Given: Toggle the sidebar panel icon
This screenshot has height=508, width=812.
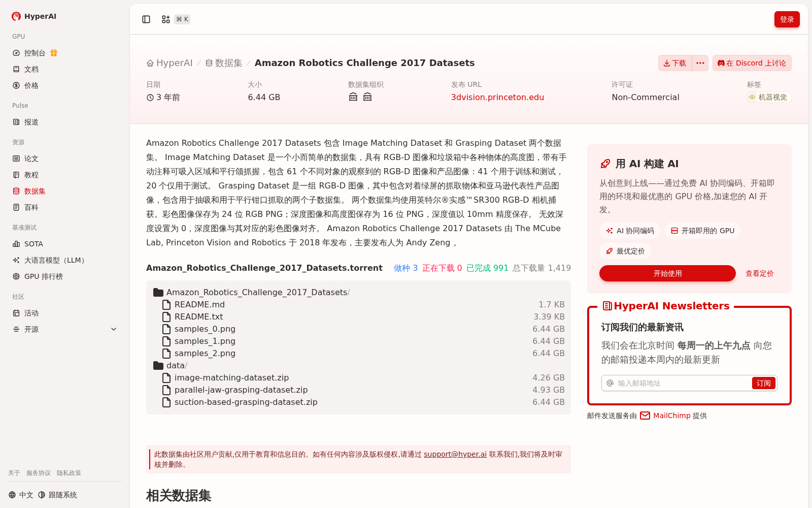Looking at the screenshot, I should (x=146, y=19).
